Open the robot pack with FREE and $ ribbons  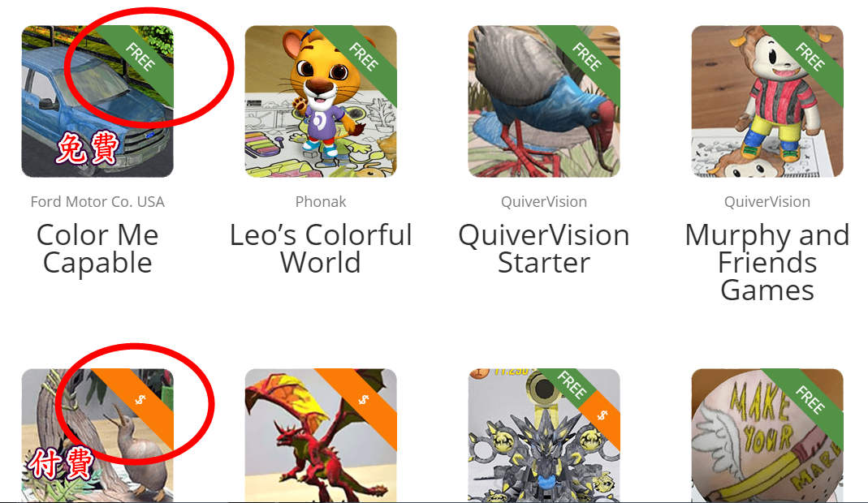coord(543,436)
